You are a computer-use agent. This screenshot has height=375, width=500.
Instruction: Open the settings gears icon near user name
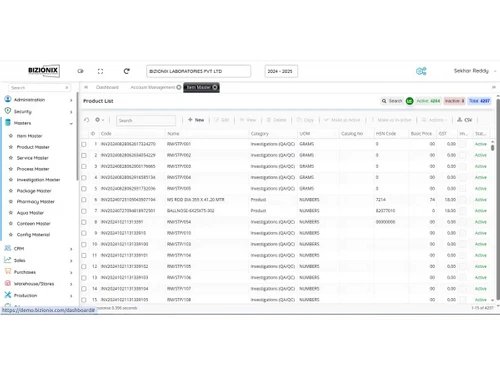pos(421,71)
